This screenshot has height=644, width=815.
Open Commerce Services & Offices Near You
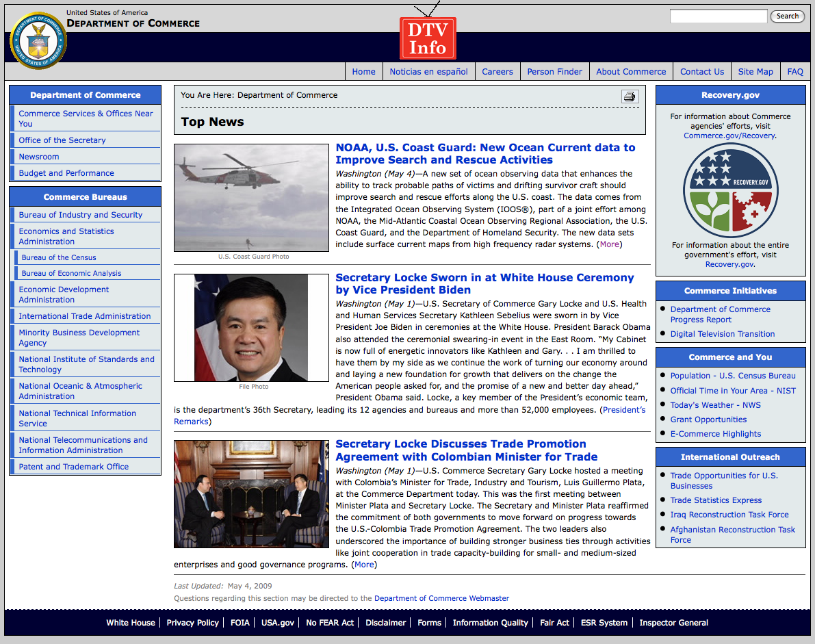(x=86, y=118)
